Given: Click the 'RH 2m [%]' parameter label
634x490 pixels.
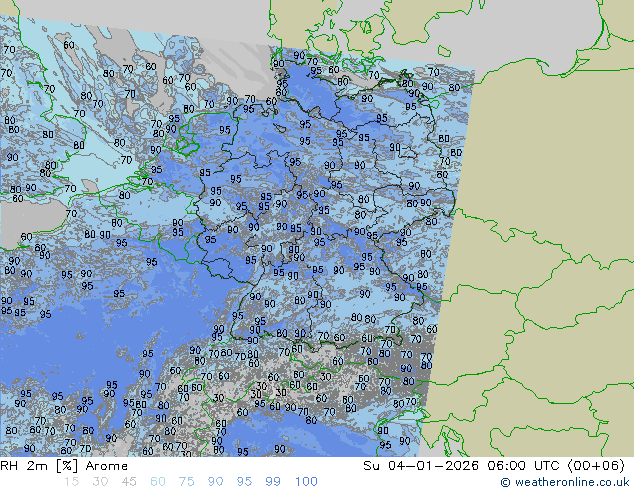Looking at the screenshot, I should [39, 466].
